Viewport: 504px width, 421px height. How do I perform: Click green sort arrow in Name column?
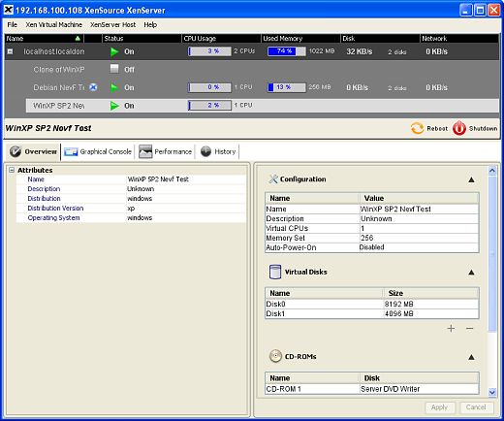pyautogui.click(x=78, y=38)
